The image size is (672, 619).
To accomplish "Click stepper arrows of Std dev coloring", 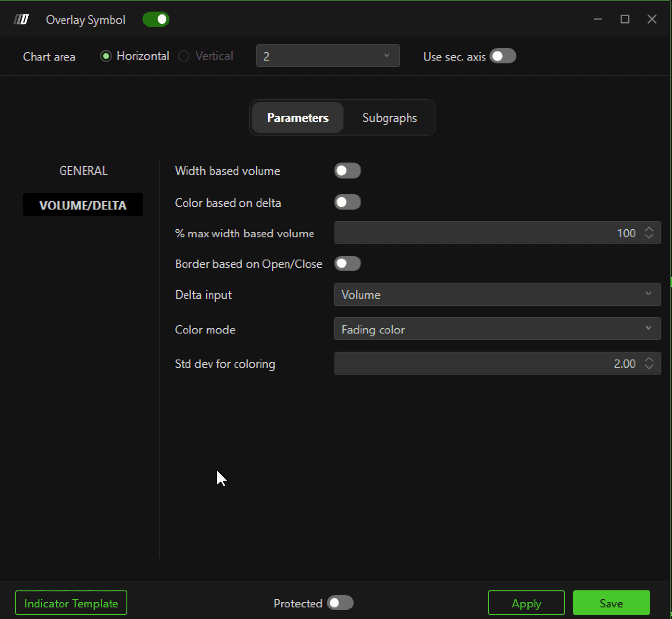I will tap(648, 363).
